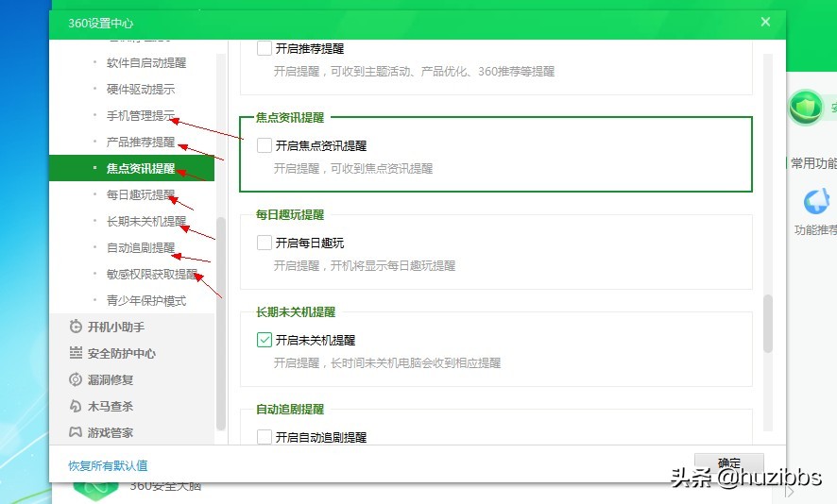Tick the 开启焦点资讯提醒 checkbox
This screenshot has height=504, width=837.
coord(265,145)
